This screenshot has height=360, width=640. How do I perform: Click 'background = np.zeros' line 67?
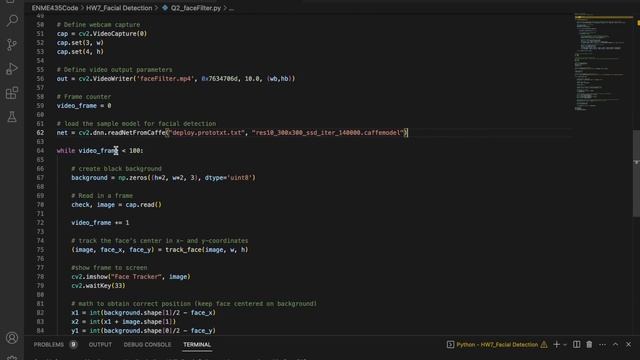point(163,178)
